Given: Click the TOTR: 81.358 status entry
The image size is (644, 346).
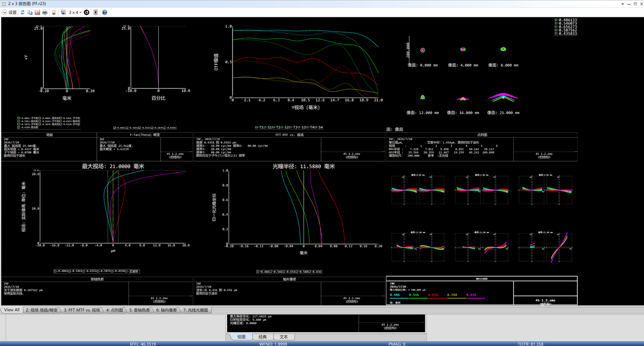Looking at the screenshot, I should [530, 344].
